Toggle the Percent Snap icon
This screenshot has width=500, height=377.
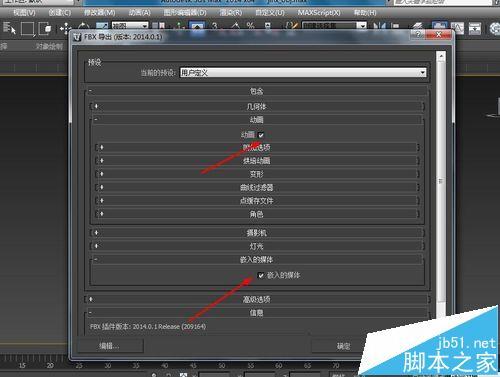tap(250, 26)
